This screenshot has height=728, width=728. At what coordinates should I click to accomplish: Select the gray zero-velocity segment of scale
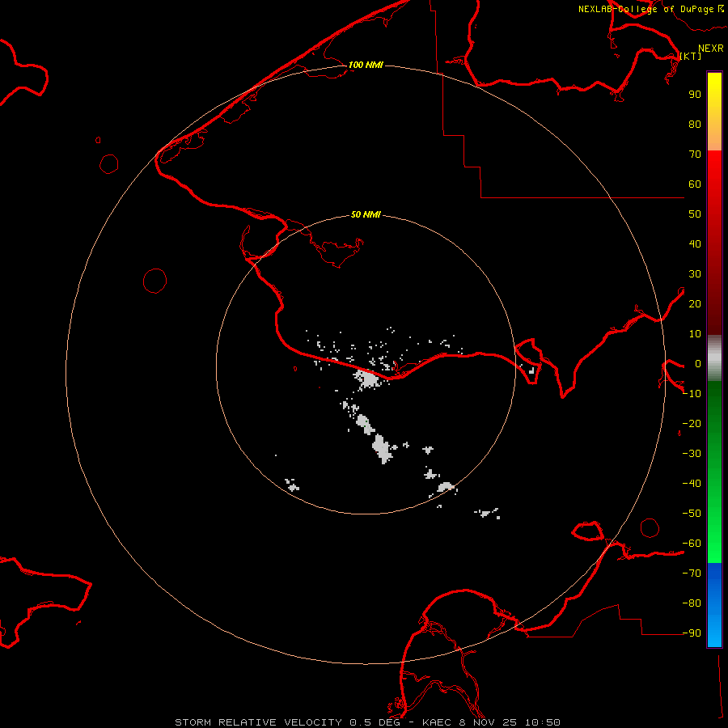pos(714,358)
